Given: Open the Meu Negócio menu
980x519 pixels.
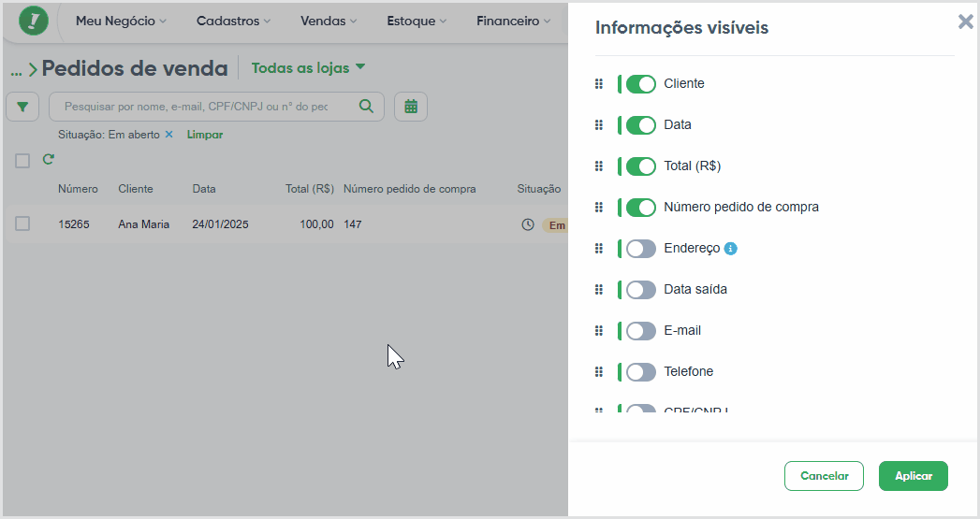Looking at the screenshot, I should click(122, 21).
